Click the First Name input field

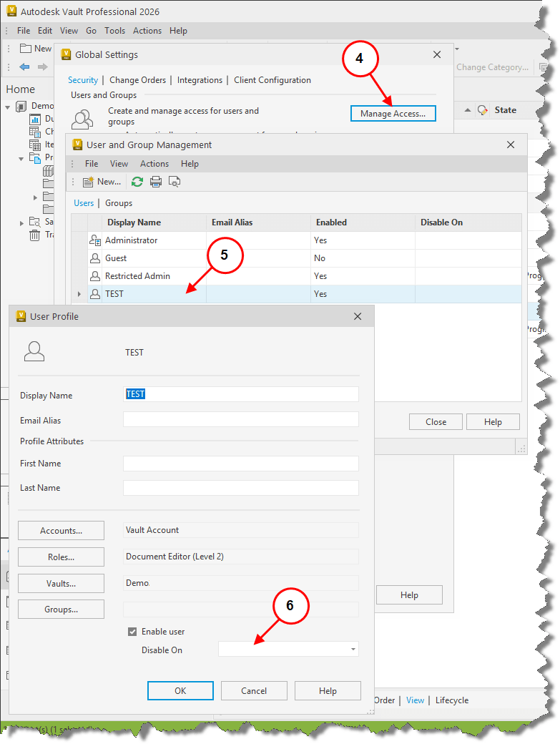[x=241, y=464]
